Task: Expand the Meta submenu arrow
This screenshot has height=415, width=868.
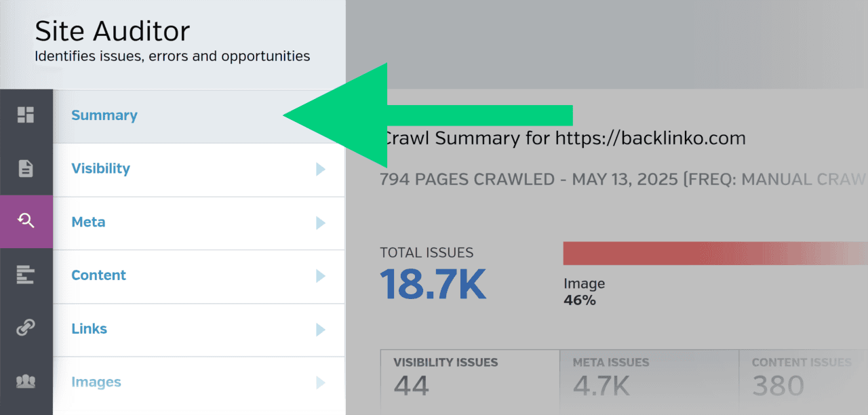Action: click(x=321, y=222)
